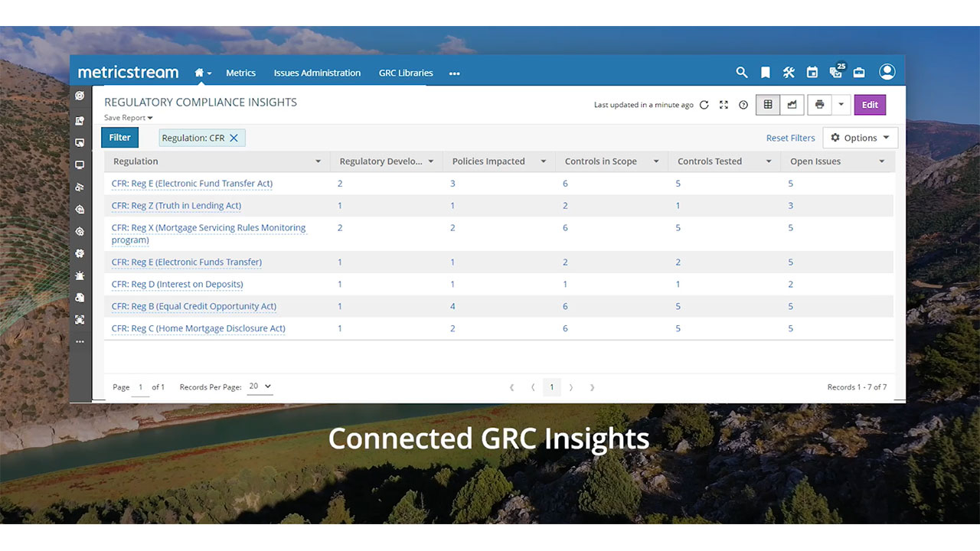This screenshot has width=980, height=551.
Task: Remove the Regulation: CFR filter chip
Action: 234,138
